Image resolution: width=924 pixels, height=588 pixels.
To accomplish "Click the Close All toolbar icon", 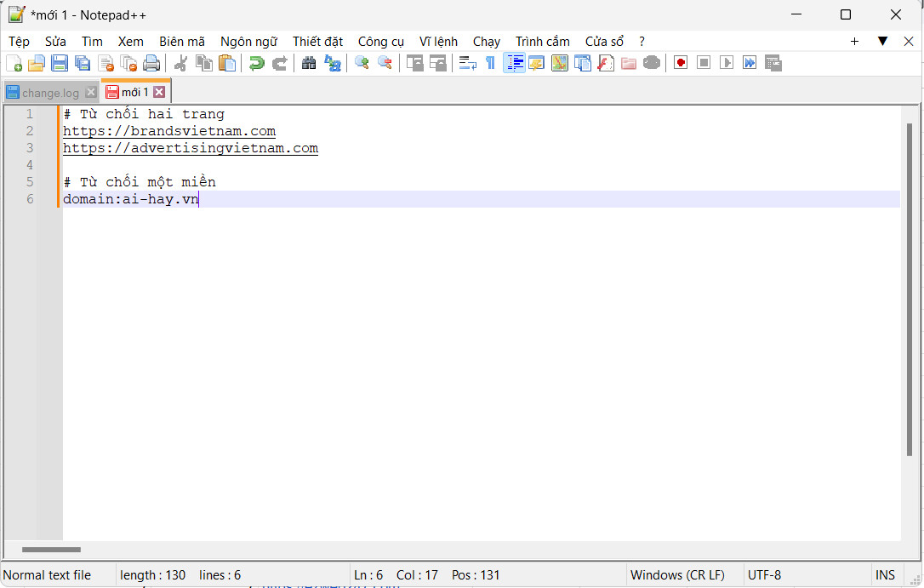I will point(128,63).
